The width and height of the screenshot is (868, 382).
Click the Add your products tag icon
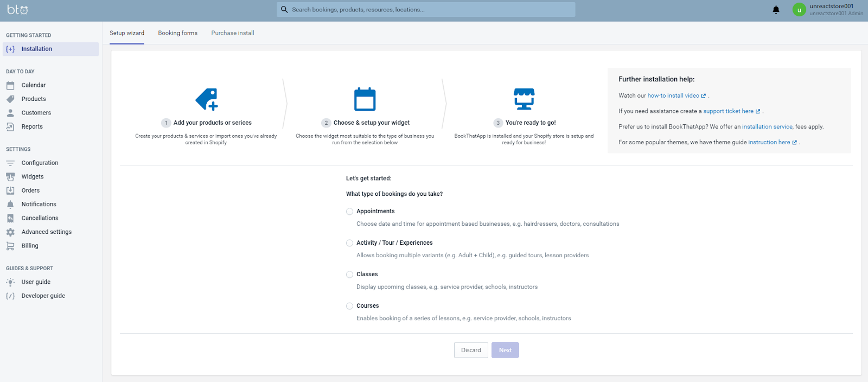(207, 99)
